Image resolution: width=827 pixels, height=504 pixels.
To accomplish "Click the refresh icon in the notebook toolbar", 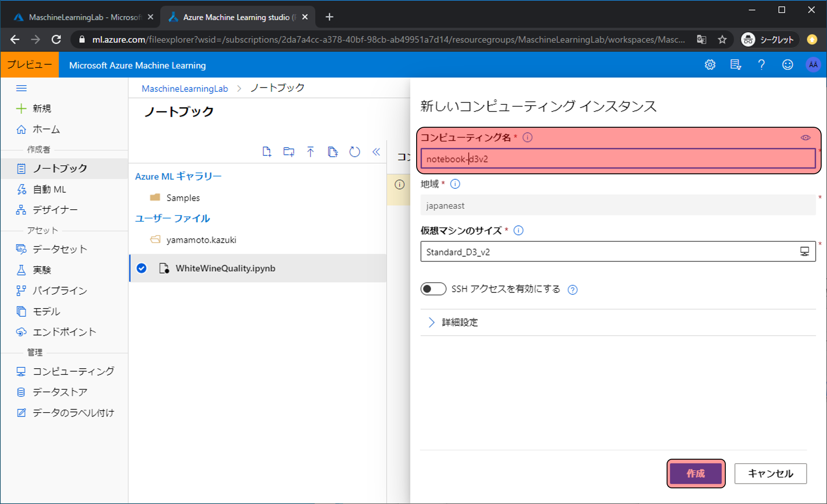I will (354, 152).
